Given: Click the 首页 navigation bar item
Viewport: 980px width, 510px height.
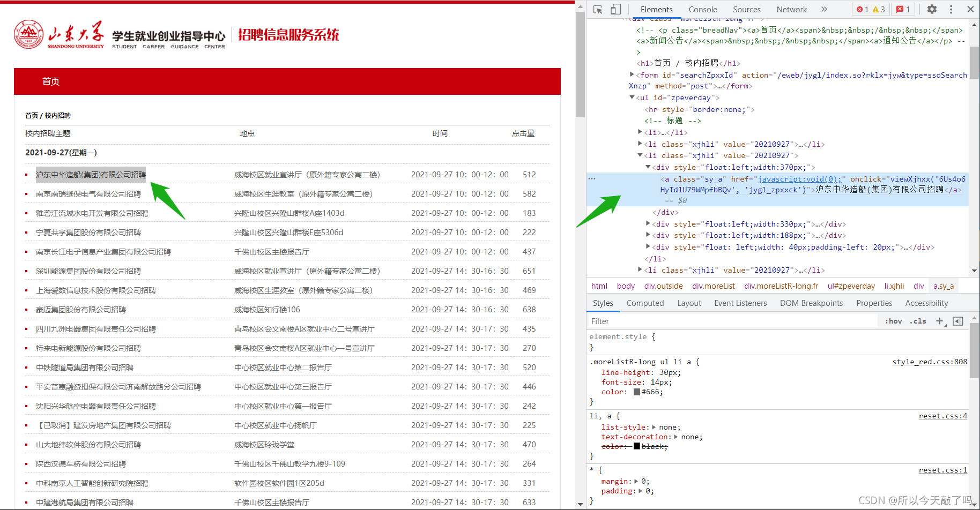Looking at the screenshot, I should (51, 81).
